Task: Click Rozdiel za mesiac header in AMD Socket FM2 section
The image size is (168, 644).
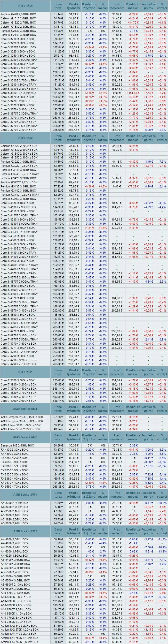Action: click(133, 531)
